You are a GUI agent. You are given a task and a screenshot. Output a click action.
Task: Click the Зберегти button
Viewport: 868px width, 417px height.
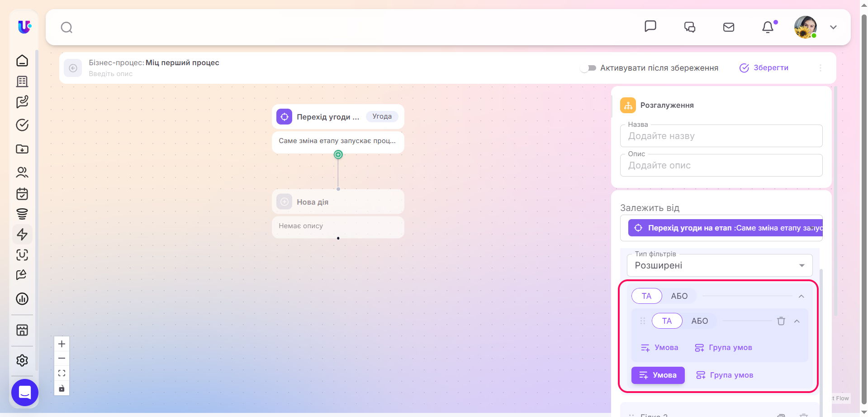click(x=764, y=68)
